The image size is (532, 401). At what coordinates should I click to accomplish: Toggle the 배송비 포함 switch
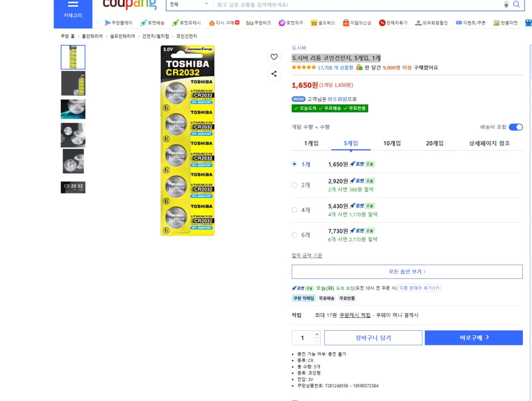click(515, 127)
